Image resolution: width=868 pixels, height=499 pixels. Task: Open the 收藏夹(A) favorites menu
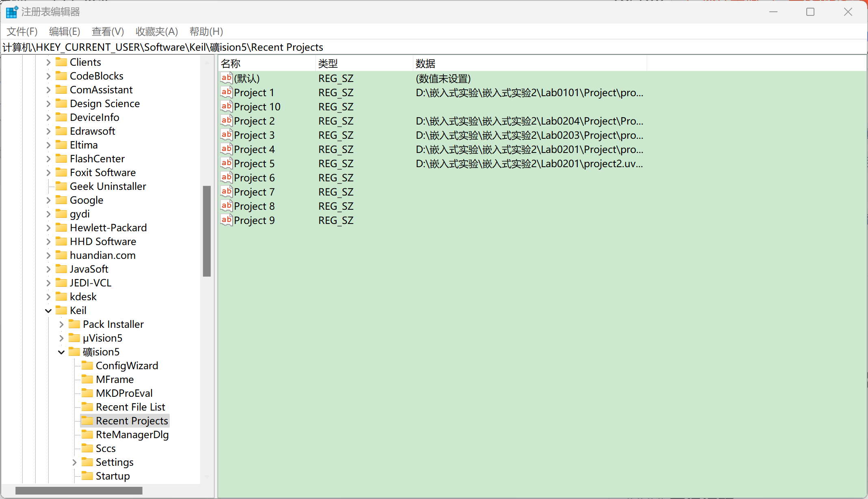tap(157, 31)
